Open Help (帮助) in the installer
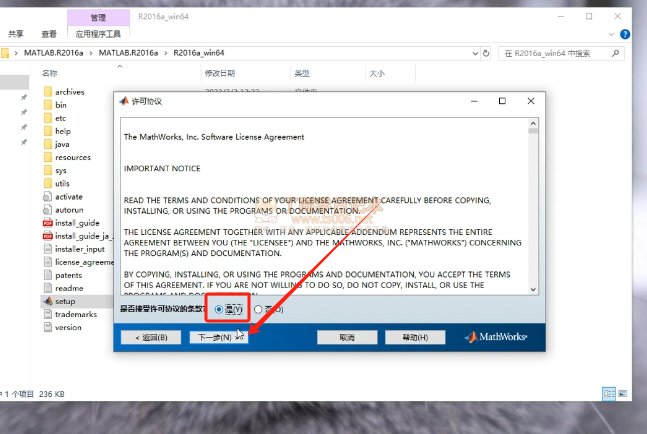 415,337
